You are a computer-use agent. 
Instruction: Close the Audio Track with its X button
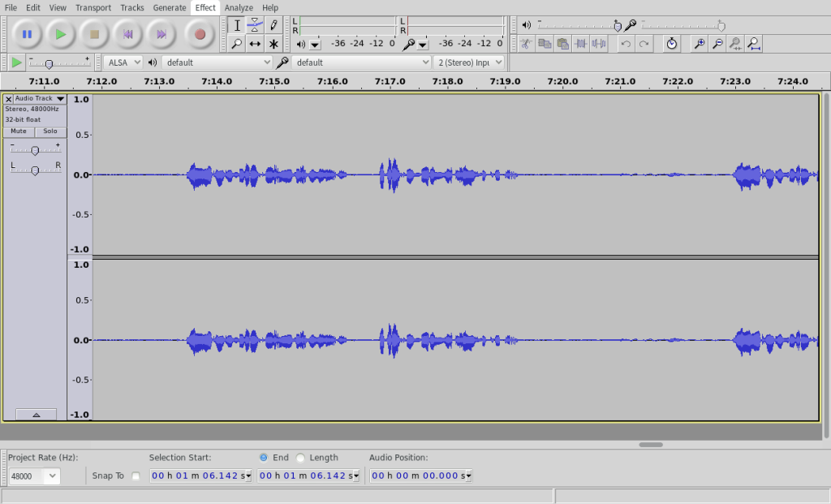click(x=8, y=99)
